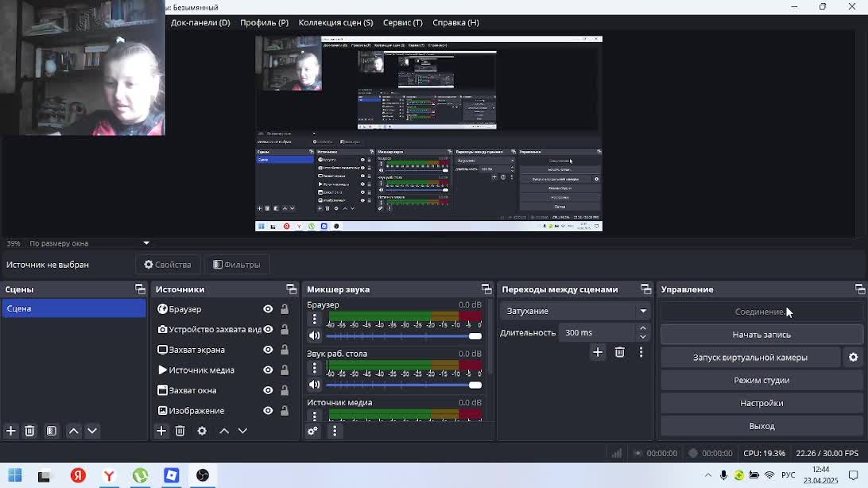Click the Фильтры source button
The height and width of the screenshot is (488, 868).
pyautogui.click(x=237, y=265)
